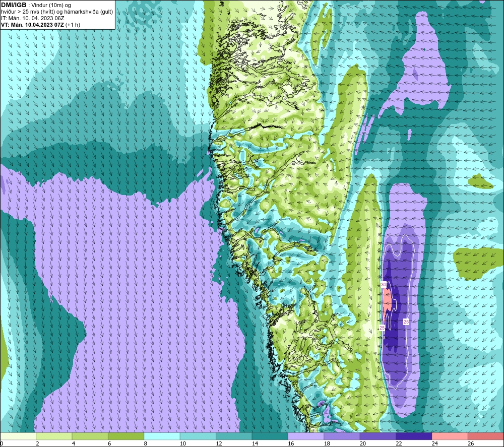Select the above-26 m/s salmon legend swatch
The image size is (504, 447).
click(x=486, y=436)
